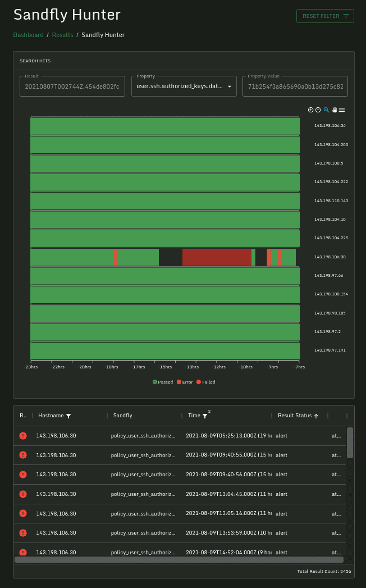This screenshot has height=588, width=366.
Task: Click the green timeline bar for 143.198.104.10
Action: coord(165,220)
